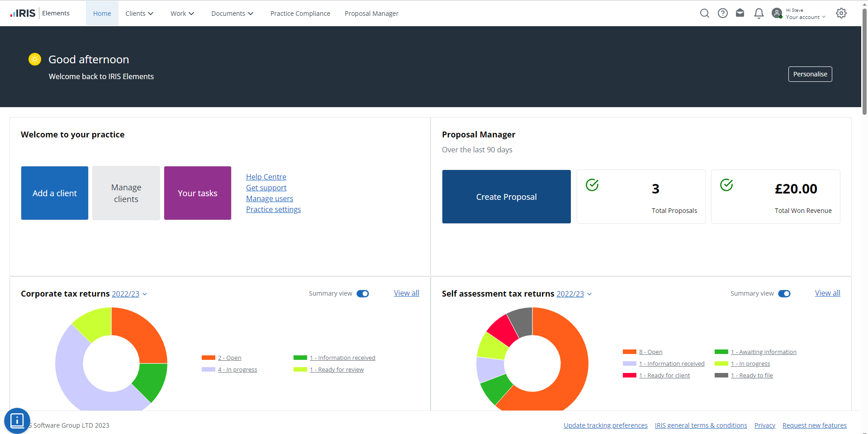Screen dimensions: 868x434
Task: Expand the Work dropdown menu
Action: 182,14
